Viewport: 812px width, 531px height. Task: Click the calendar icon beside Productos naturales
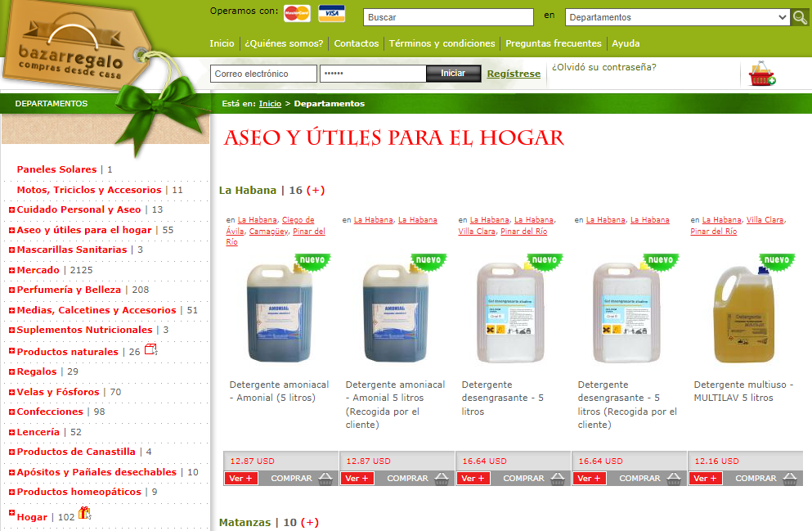[x=150, y=349]
